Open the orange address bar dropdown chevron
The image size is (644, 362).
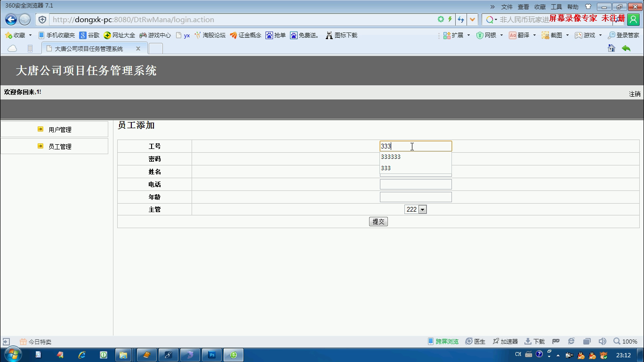pos(472,19)
